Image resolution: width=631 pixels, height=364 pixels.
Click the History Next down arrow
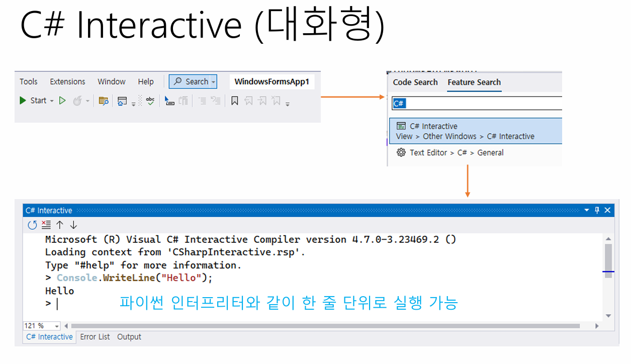(x=73, y=225)
